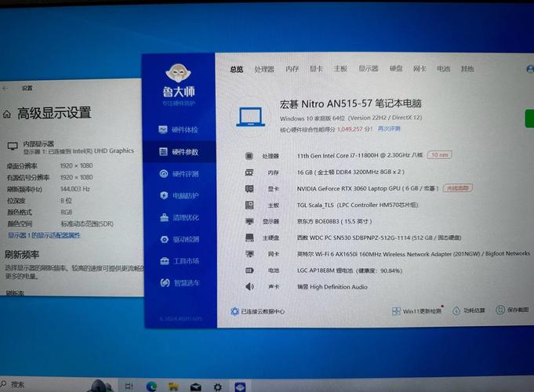Open 工具市场 sidebar item

(180, 261)
